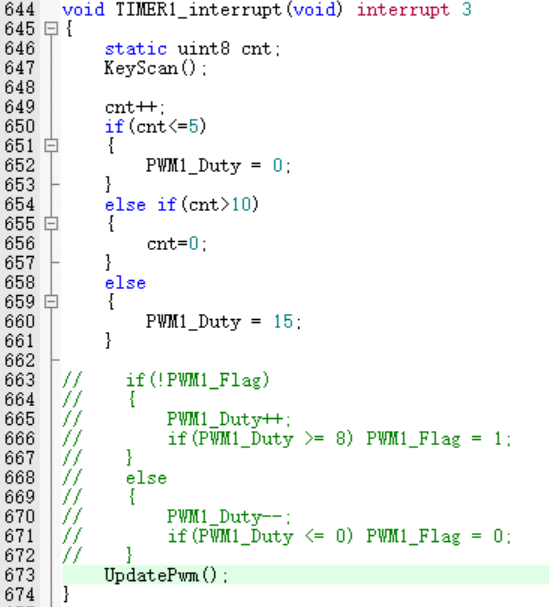Click the cnt=0 statement

[x=177, y=244]
